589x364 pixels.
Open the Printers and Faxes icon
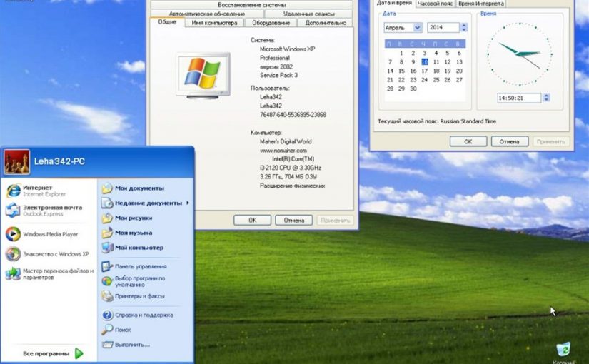pos(107,296)
